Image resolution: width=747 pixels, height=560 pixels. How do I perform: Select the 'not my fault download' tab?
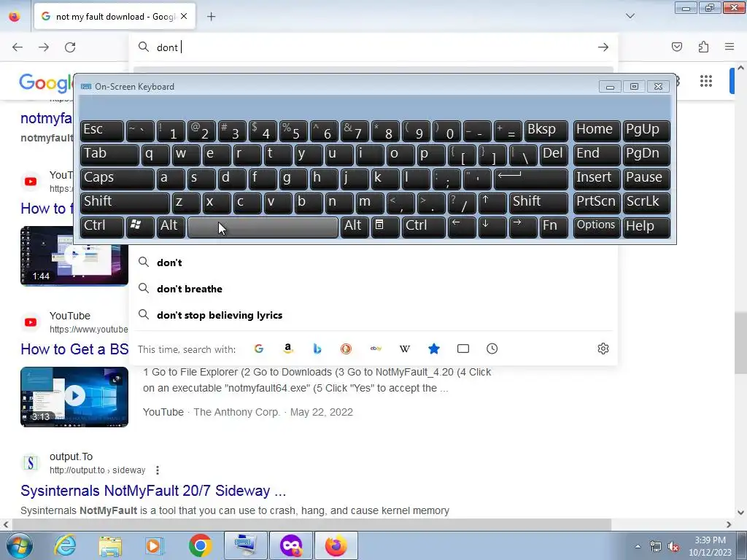click(115, 17)
